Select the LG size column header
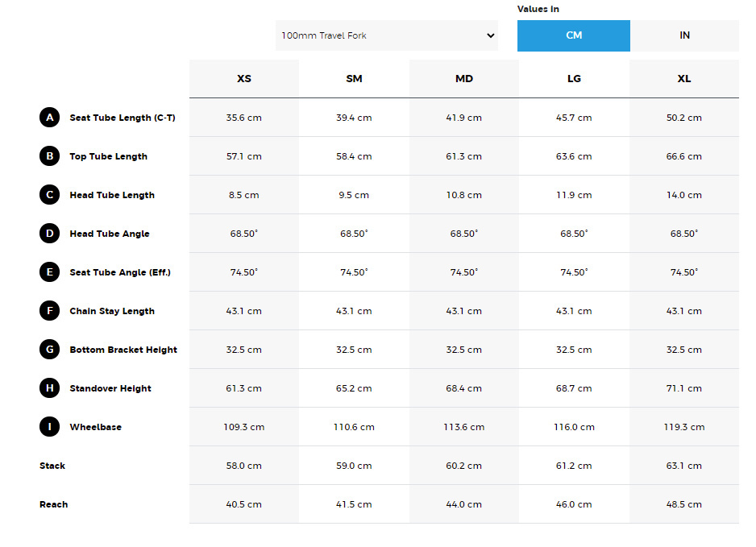756x547 pixels. click(574, 79)
